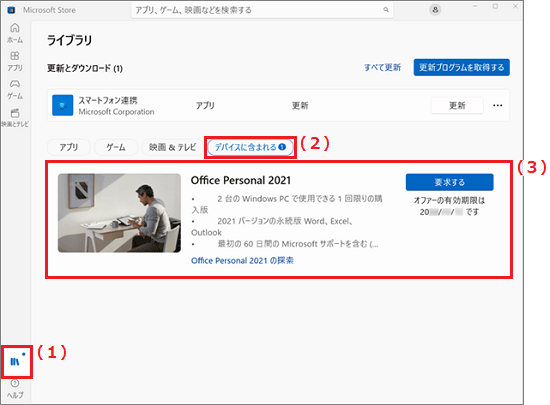
Task: Click スマートフォン連携 app name text
Action: (108, 101)
